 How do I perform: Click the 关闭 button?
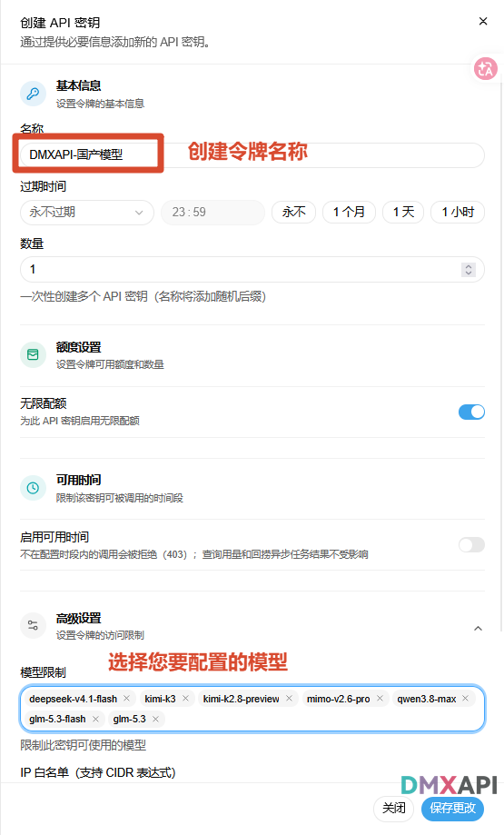(x=394, y=808)
